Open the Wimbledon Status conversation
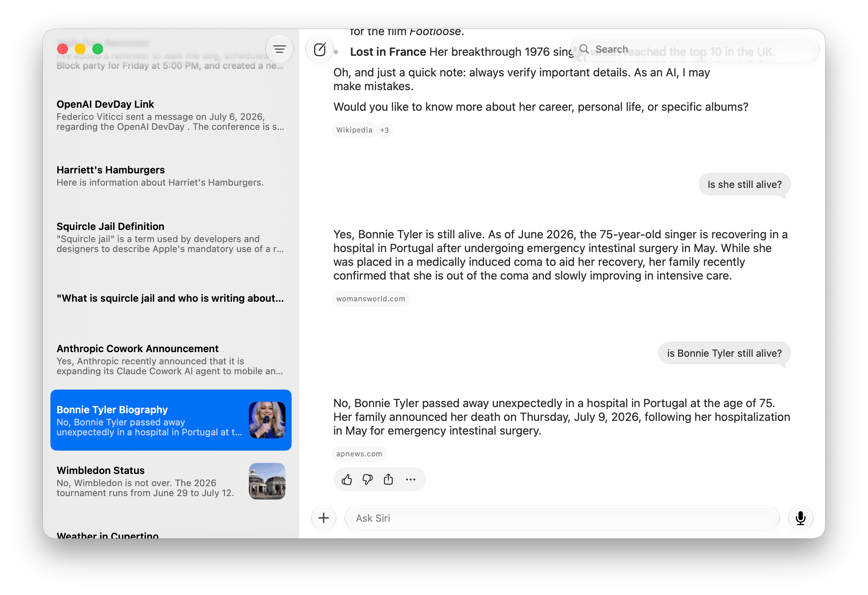 click(171, 481)
